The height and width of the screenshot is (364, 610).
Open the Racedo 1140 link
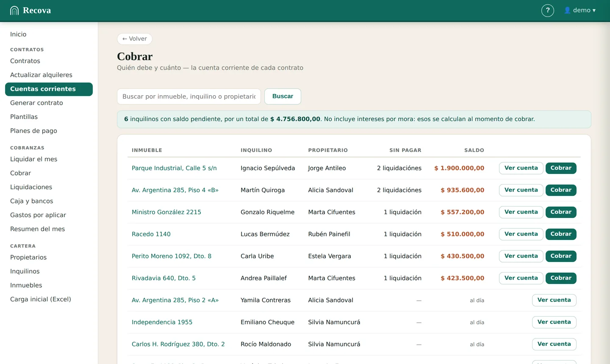(x=151, y=234)
